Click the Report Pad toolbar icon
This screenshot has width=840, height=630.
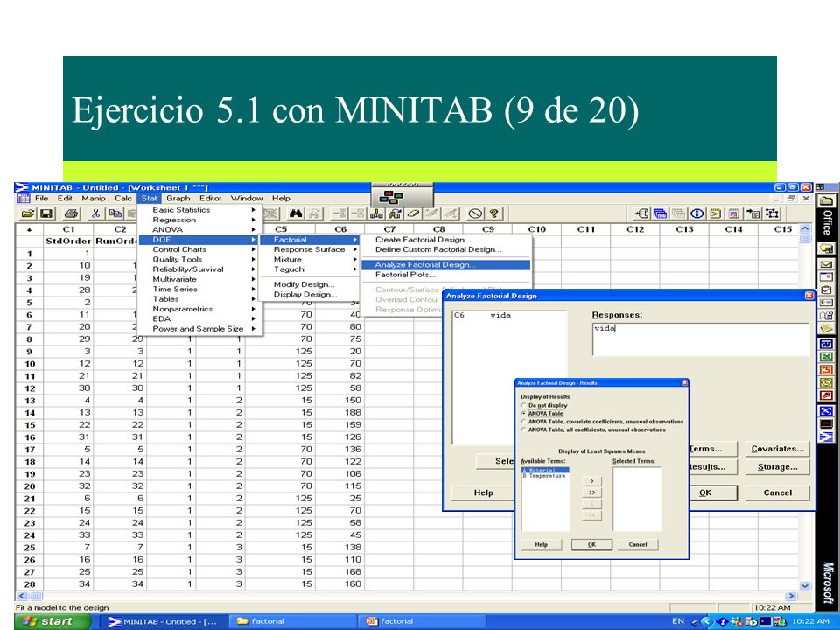point(734,213)
